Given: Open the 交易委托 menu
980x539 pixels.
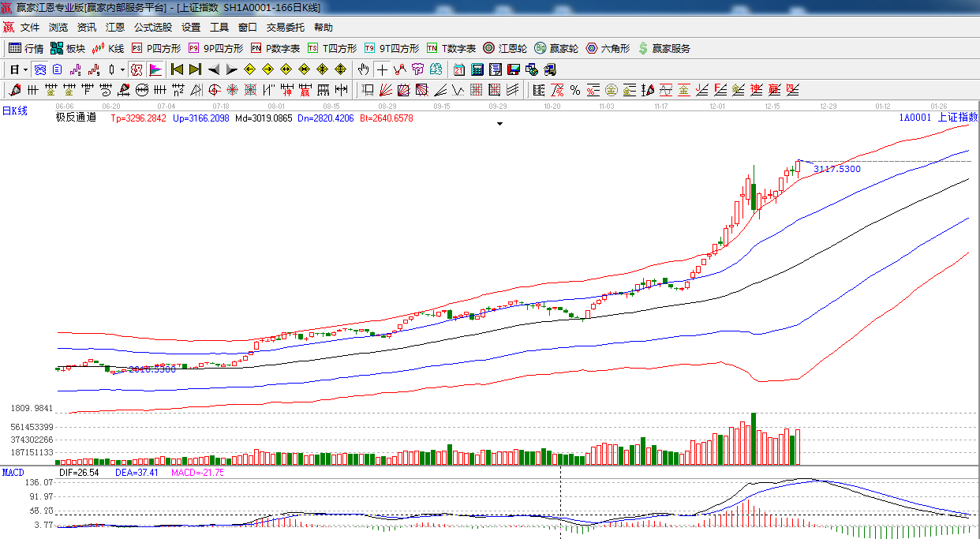Looking at the screenshot, I should point(285,27).
